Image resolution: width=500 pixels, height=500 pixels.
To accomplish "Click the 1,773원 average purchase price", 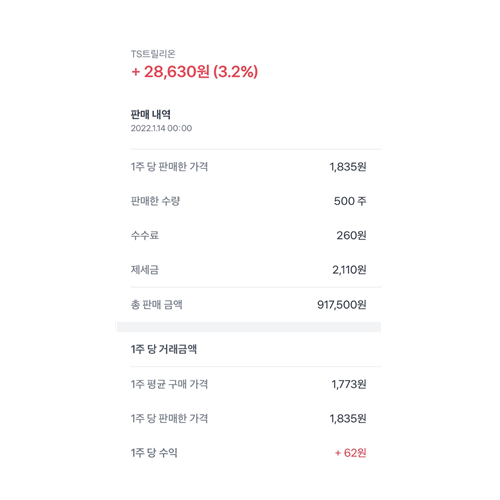I will 349,384.
